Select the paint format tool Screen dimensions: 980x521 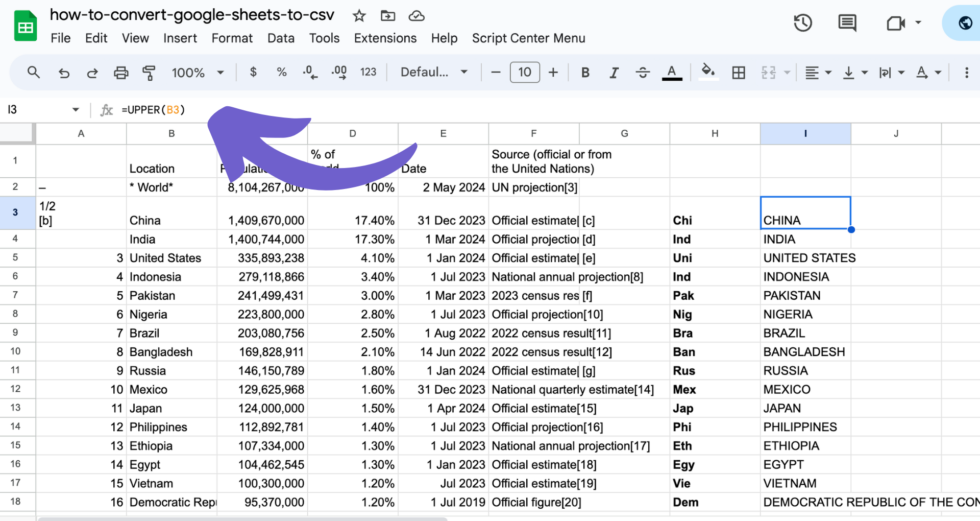click(149, 72)
